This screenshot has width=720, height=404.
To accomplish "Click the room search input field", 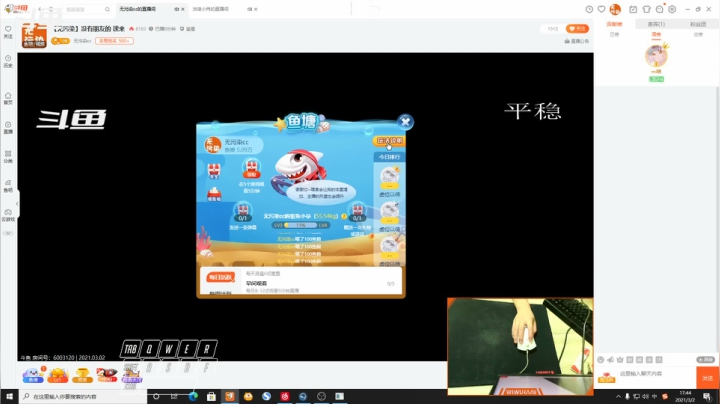I will pyautogui.click(x=84, y=9).
